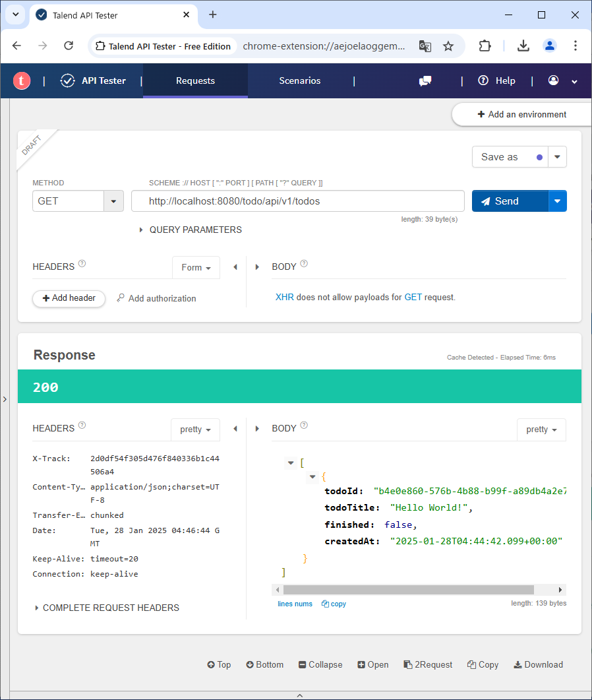This screenshot has width=592, height=700.
Task: Select the Requests tab
Action: [195, 80]
